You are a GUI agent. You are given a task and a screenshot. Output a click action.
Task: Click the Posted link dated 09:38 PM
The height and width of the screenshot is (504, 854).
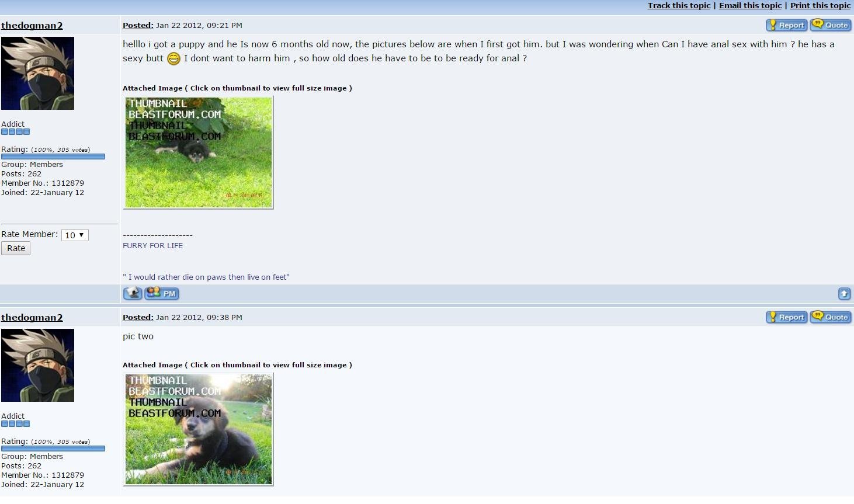pyautogui.click(x=138, y=317)
